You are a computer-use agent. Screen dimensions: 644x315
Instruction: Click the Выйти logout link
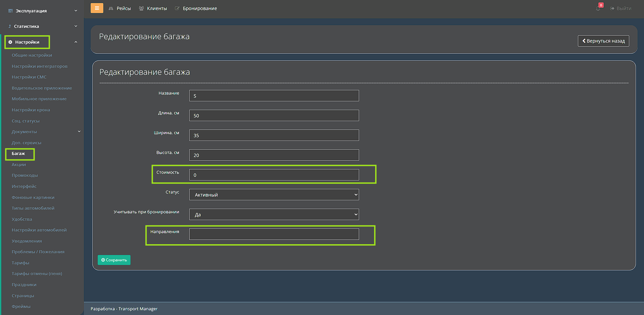621,8
